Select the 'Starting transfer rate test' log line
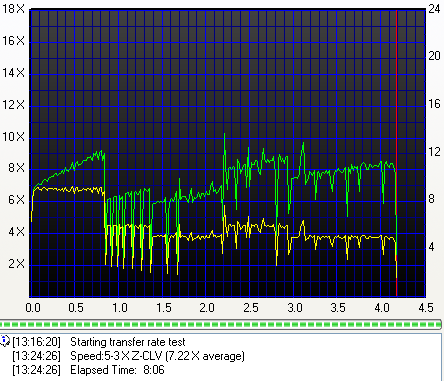The width and height of the screenshot is (444, 381). coord(128,342)
